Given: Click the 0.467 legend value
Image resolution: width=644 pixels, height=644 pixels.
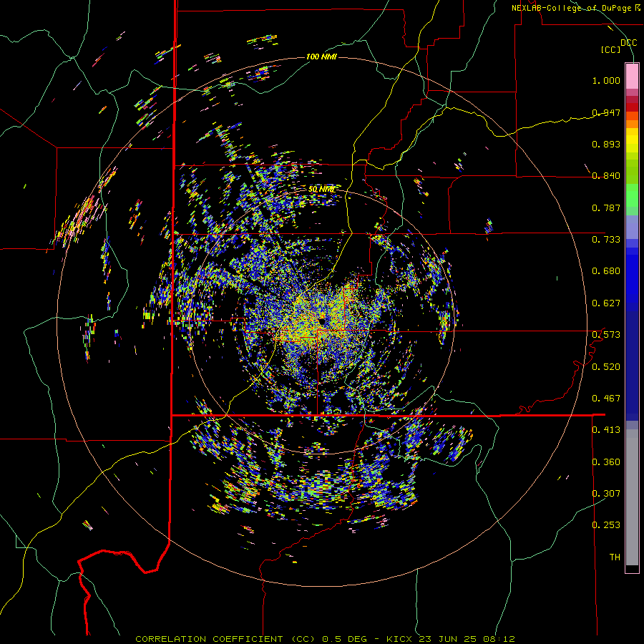Looking at the screenshot, I should pos(606,399).
